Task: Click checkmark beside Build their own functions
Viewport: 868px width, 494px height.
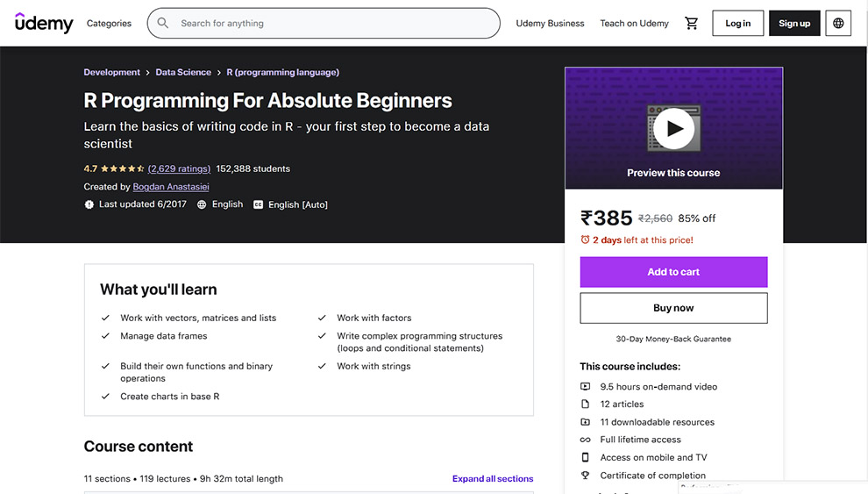Action: (105, 366)
